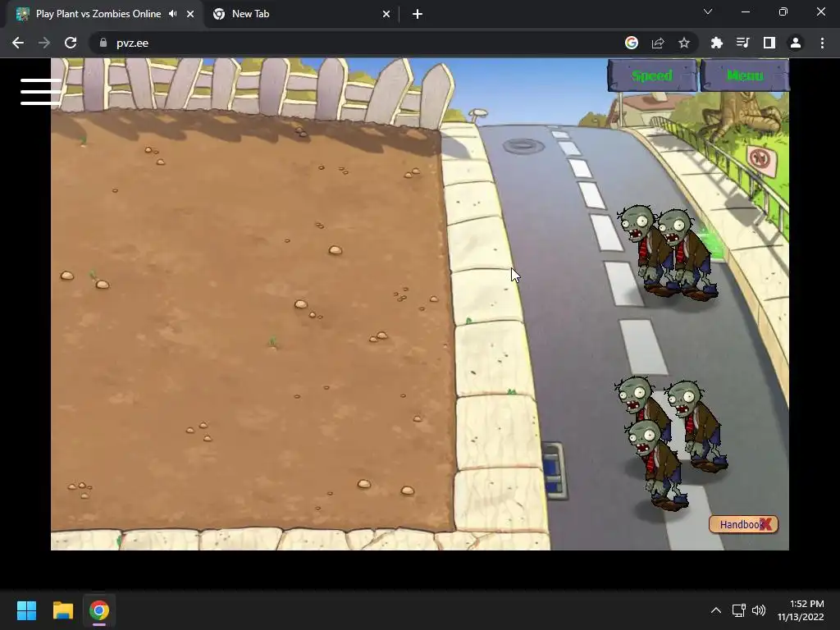The width and height of the screenshot is (840, 630).
Task: Mute the Plant vs Zombies tab audio
Action: (x=172, y=14)
